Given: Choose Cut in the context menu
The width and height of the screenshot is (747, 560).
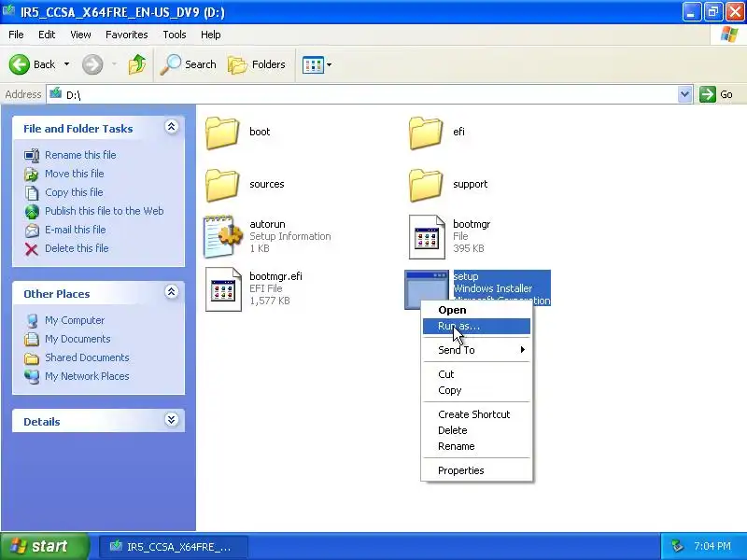Looking at the screenshot, I should click(476, 374).
